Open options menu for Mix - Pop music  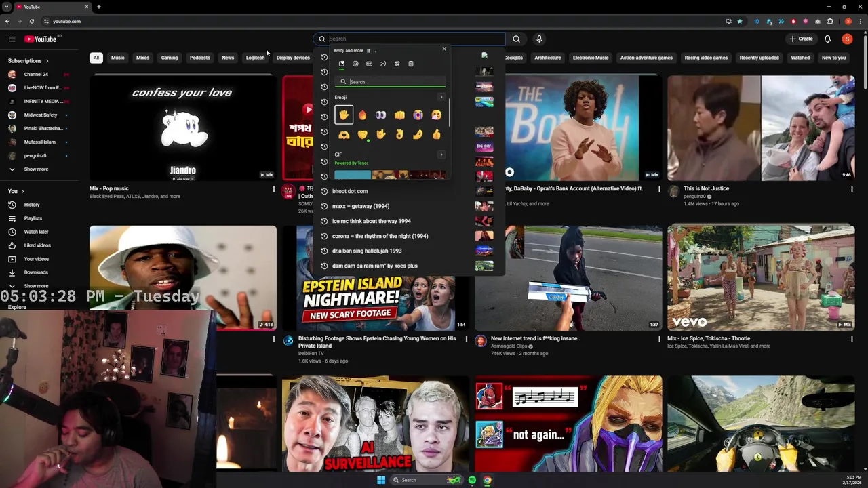[274, 189]
